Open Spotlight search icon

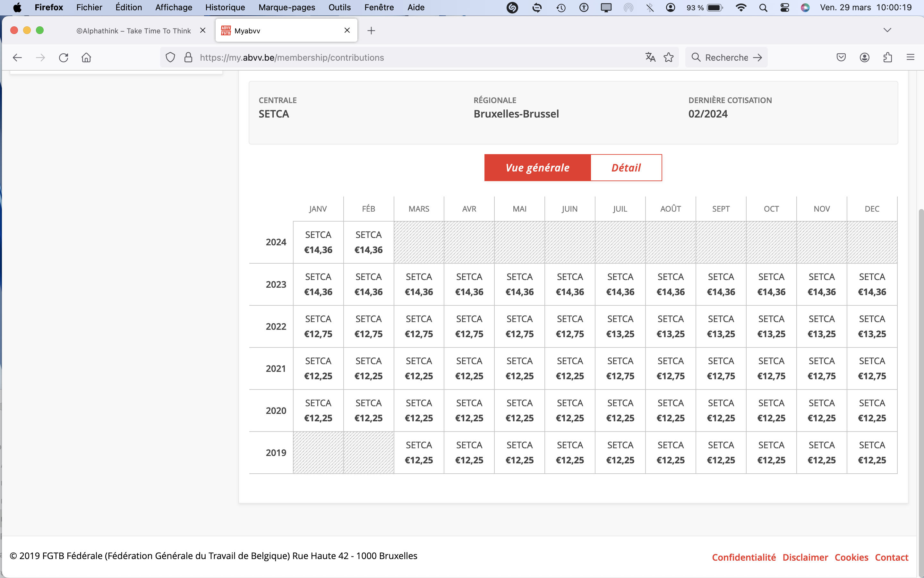pyautogui.click(x=763, y=7)
